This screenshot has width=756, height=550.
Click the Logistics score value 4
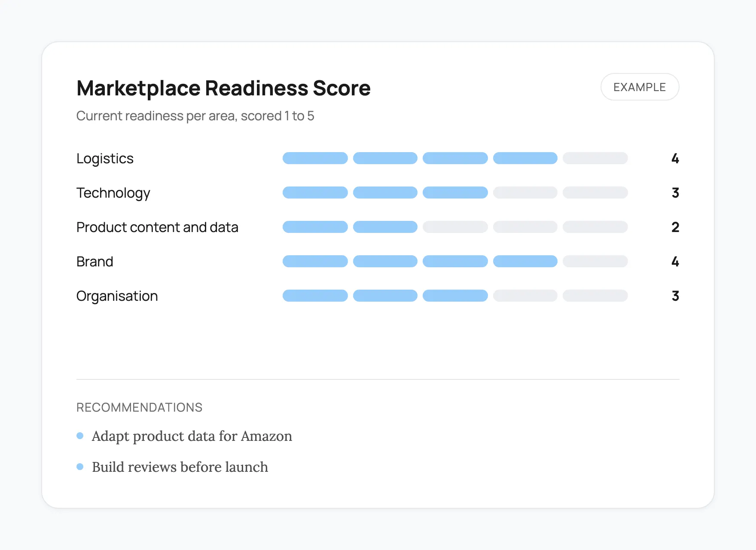coord(675,159)
